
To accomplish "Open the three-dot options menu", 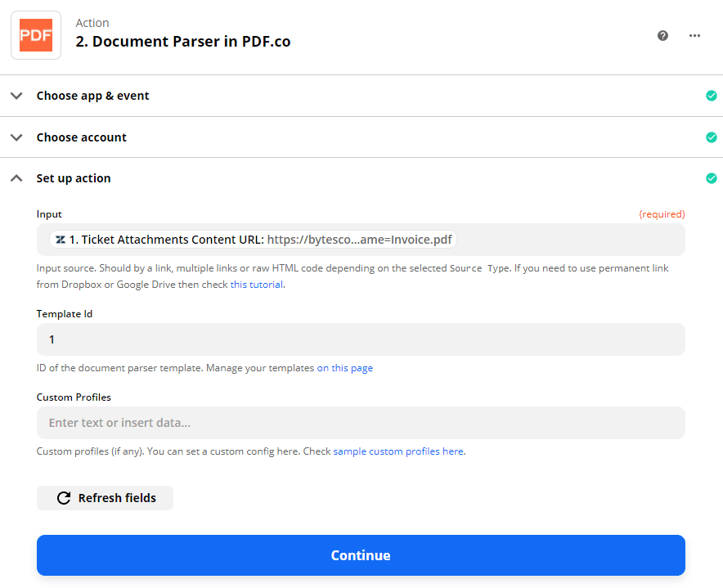I will point(694,36).
